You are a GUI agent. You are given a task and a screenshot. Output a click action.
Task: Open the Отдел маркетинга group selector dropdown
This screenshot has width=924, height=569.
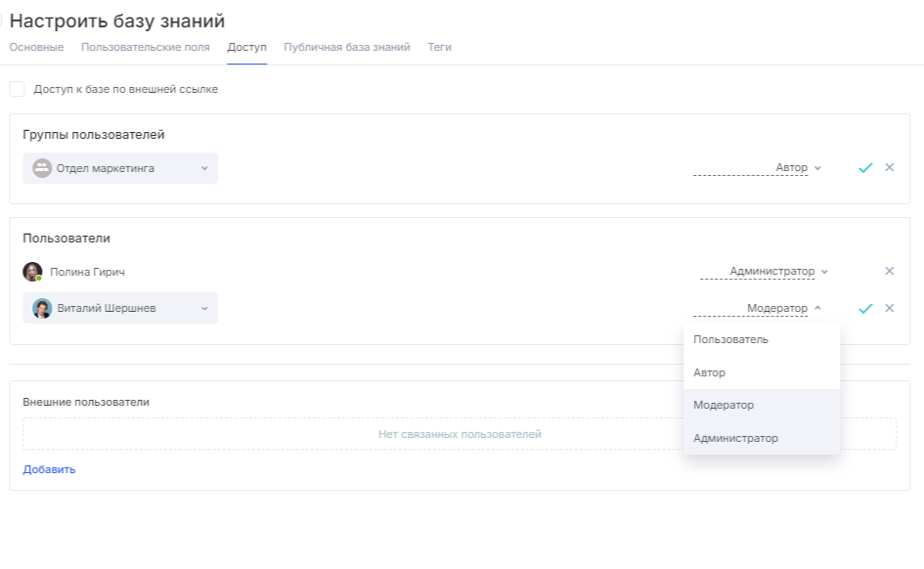120,168
